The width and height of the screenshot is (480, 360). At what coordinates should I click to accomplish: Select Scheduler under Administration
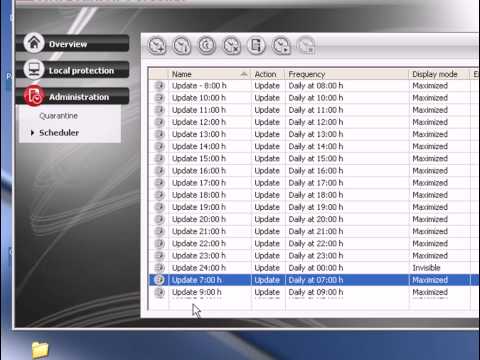coord(59,133)
